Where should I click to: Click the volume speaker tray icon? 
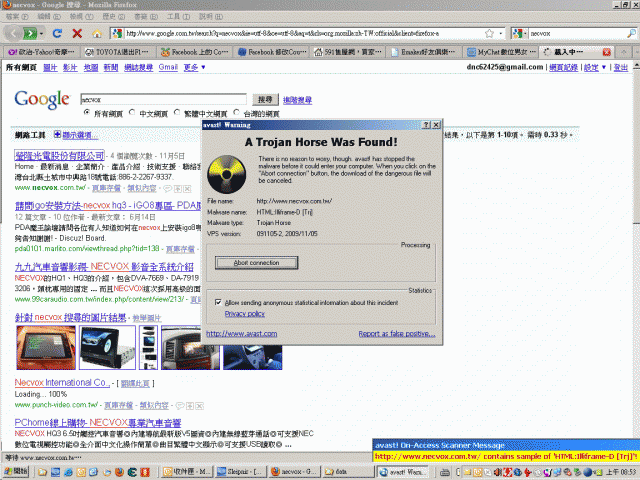point(497,472)
